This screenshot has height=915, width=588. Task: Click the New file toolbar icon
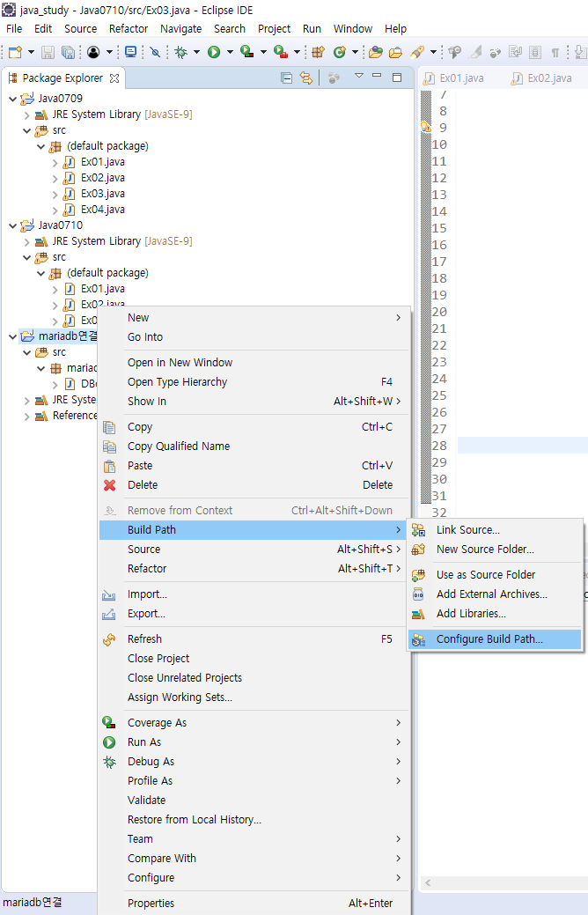15,53
